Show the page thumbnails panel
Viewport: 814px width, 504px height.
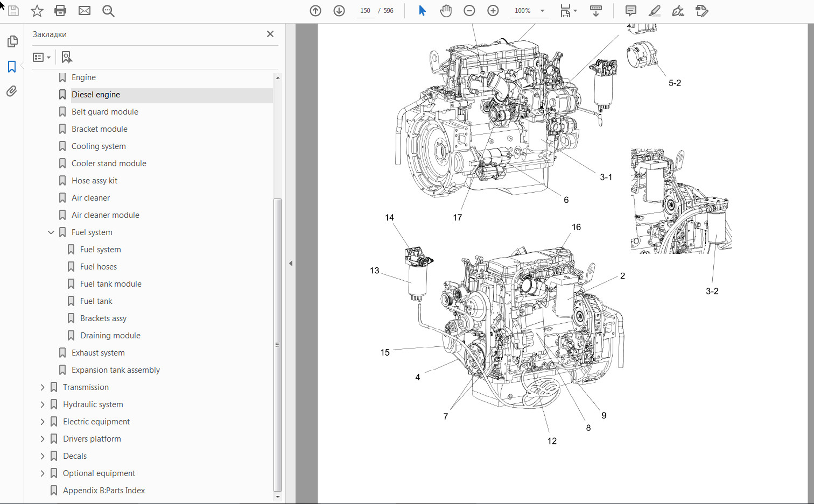pyautogui.click(x=12, y=41)
